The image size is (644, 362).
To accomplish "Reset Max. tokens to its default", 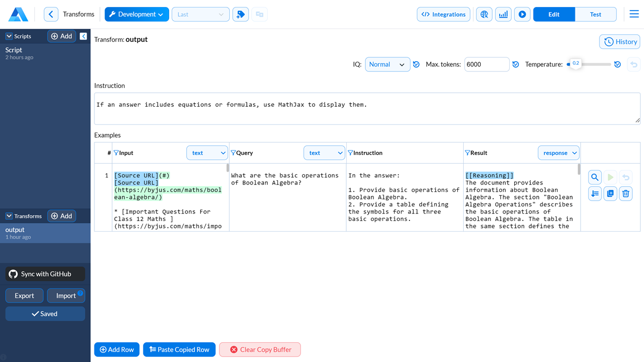I will 516,64.
